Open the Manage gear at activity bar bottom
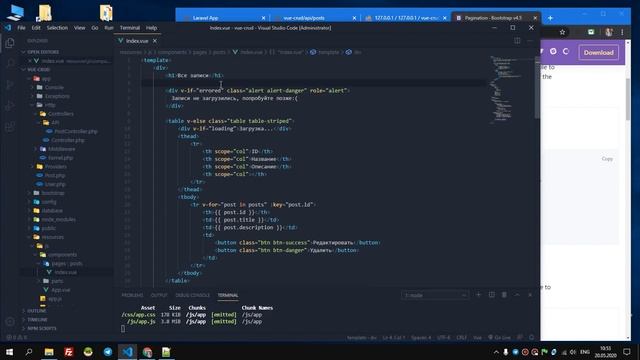The height and width of the screenshot is (360, 640). coord(10,321)
